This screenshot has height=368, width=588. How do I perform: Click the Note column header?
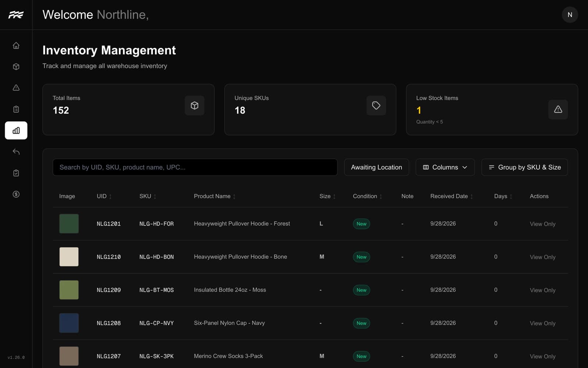click(407, 196)
